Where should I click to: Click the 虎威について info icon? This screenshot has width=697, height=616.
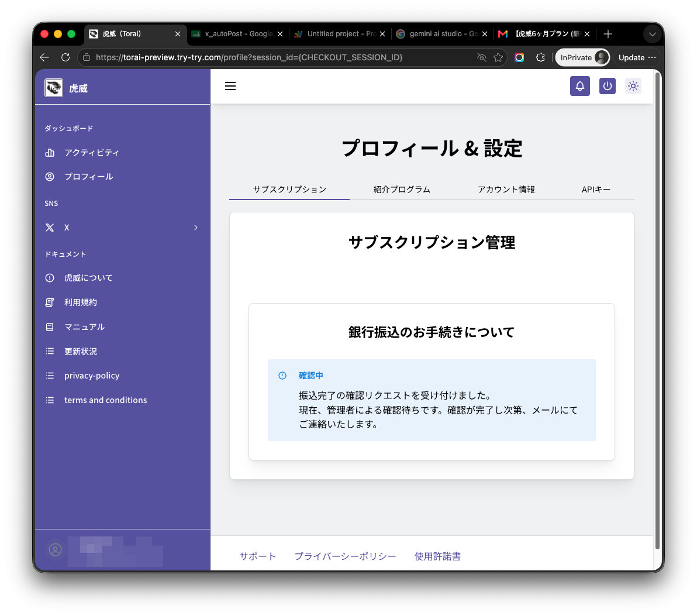click(x=50, y=278)
